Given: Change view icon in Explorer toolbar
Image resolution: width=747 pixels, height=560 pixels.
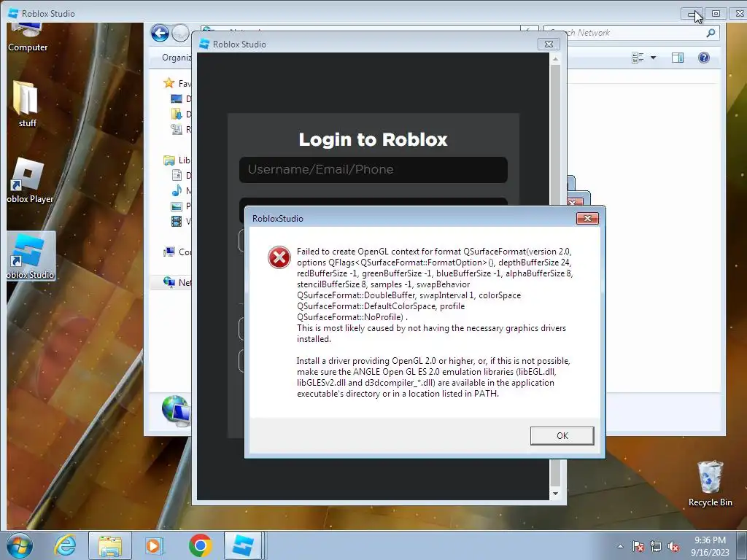Looking at the screenshot, I should [638, 58].
